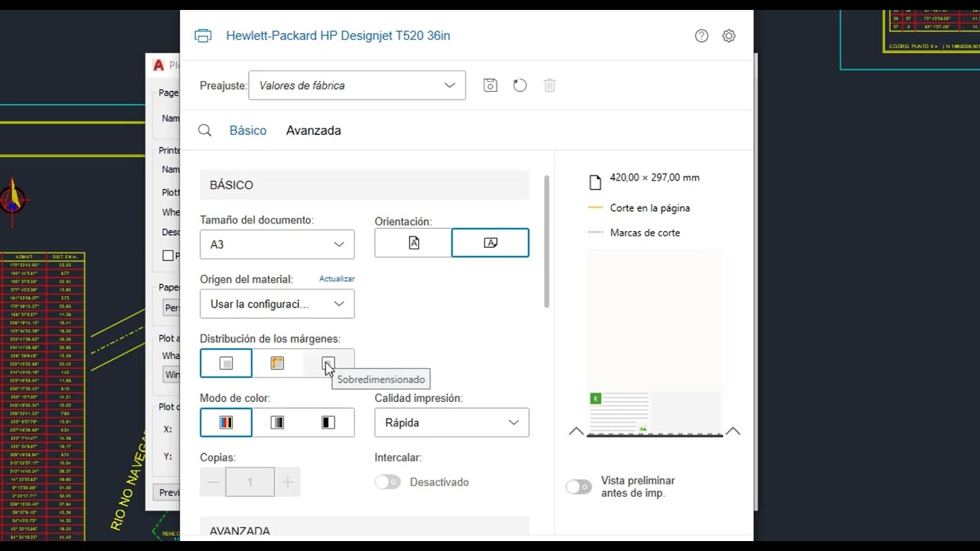This screenshot has height=551, width=980.
Task: Search settings with the magnifier icon
Action: pyautogui.click(x=204, y=131)
